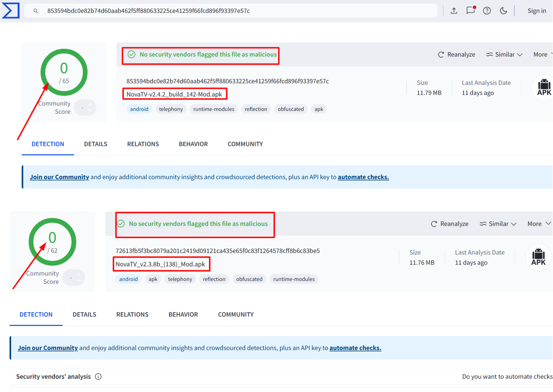This screenshot has width=553, height=392.
Task: Click info icon next to Security vendors' analysis
Action: [98, 377]
